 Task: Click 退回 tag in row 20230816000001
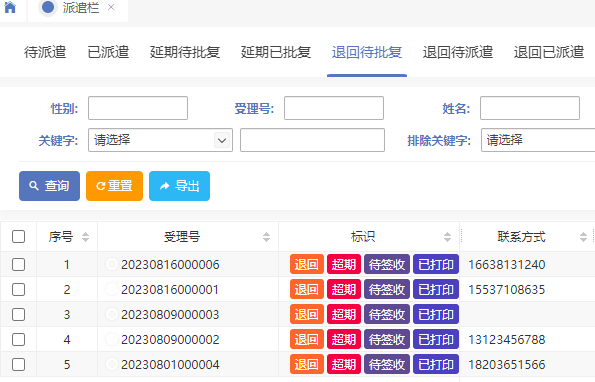[x=307, y=289]
